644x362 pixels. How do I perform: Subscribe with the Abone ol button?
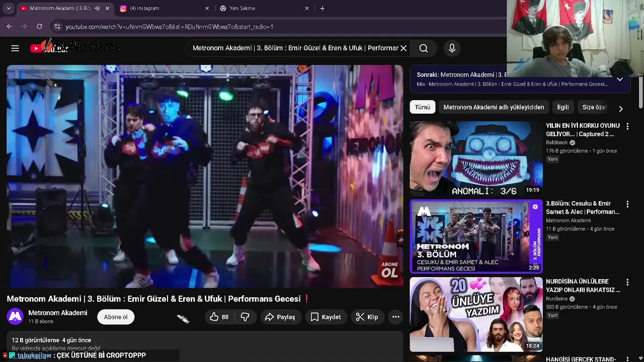tap(116, 317)
